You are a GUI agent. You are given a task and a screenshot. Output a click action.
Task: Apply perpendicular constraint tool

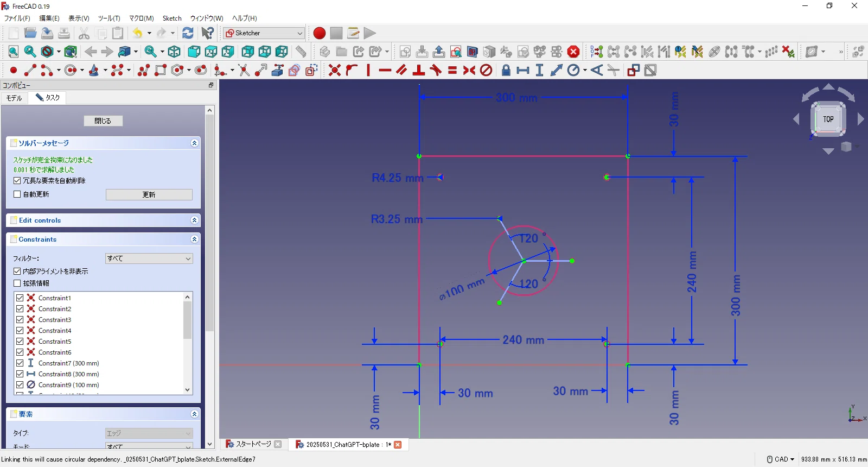[419, 70]
